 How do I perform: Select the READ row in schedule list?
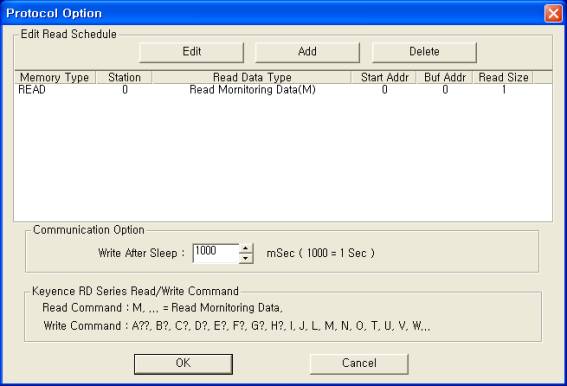click(x=283, y=90)
